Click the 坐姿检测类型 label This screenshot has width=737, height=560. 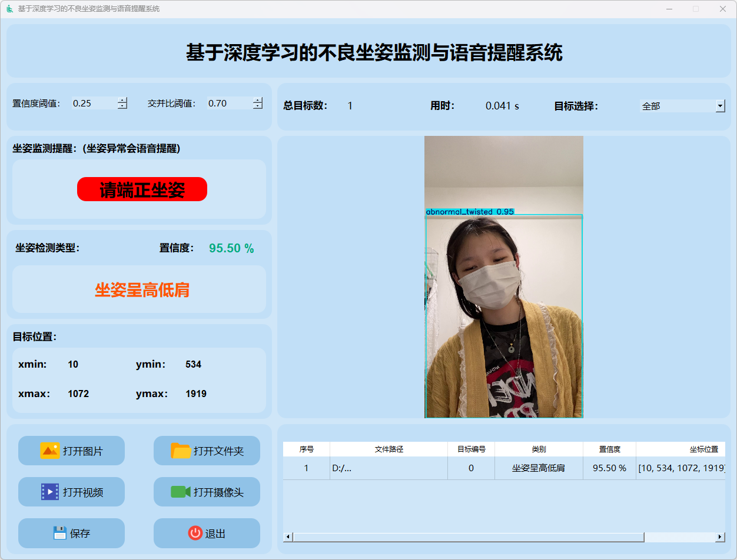(48, 248)
